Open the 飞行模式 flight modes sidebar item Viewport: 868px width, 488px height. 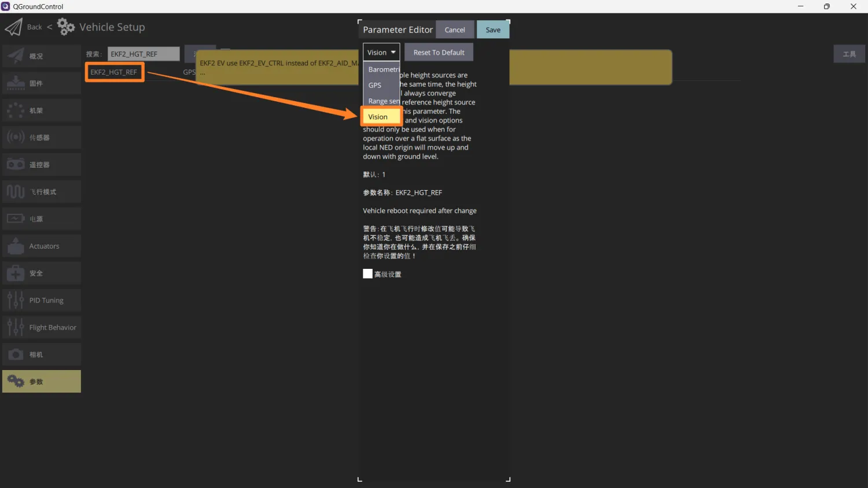(x=42, y=192)
